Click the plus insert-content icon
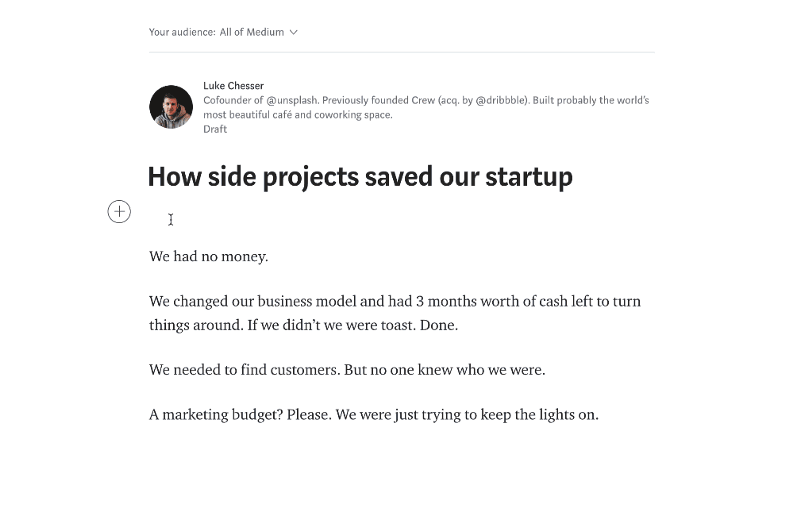The image size is (800, 511). click(119, 211)
